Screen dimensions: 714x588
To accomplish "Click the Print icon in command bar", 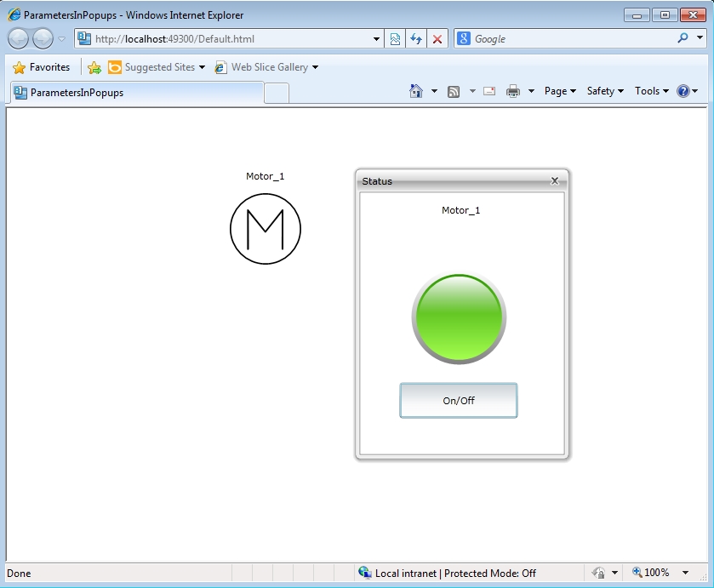I will coord(513,91).
